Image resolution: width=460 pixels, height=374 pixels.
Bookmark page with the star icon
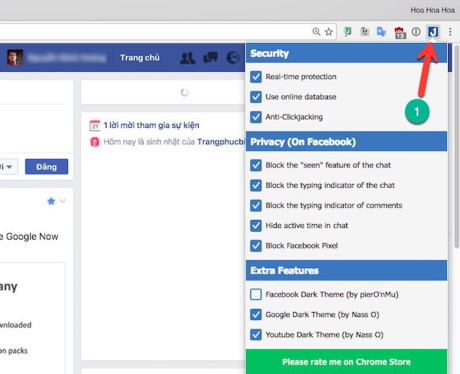pyautogui.click(x=329, y=32)
